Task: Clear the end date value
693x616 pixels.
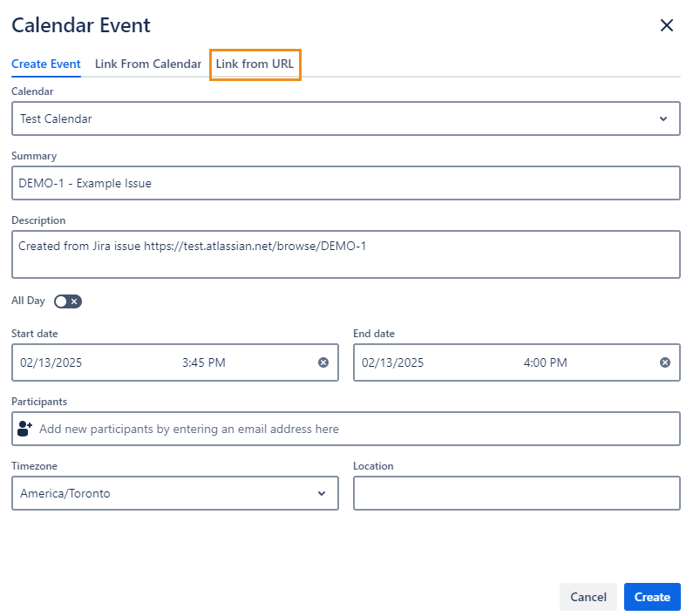Action: coord(665,362)
